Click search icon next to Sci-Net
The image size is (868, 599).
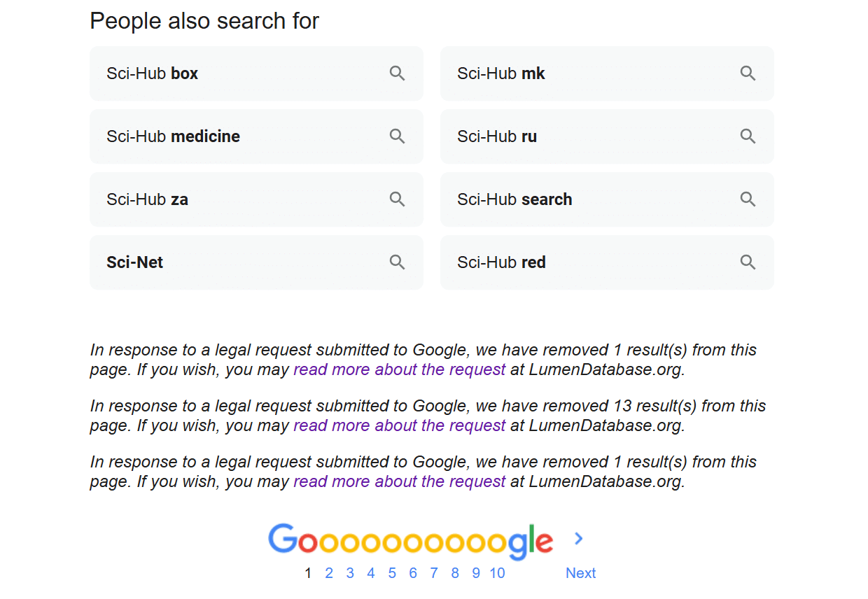pyautogui.click(x=398, y=262)
